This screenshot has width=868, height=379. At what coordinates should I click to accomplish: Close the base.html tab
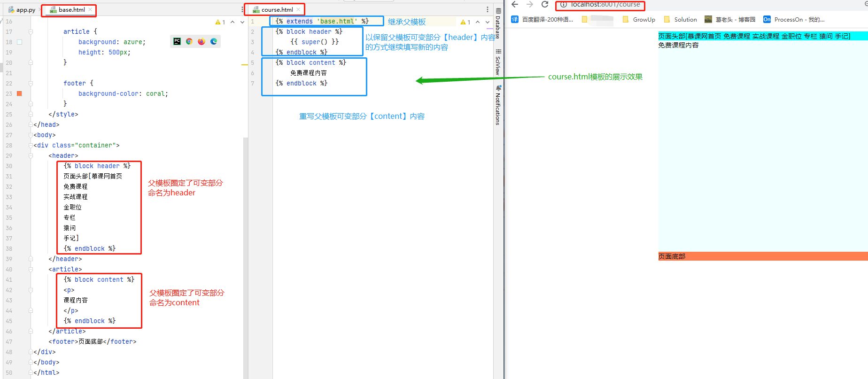[x=90, y=9]
